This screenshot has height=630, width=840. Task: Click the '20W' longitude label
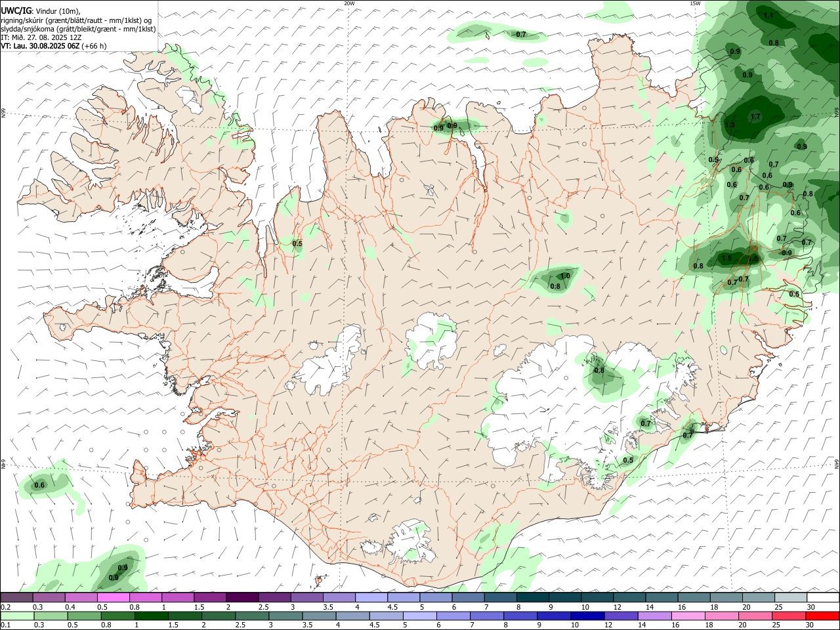coord(349,3)
